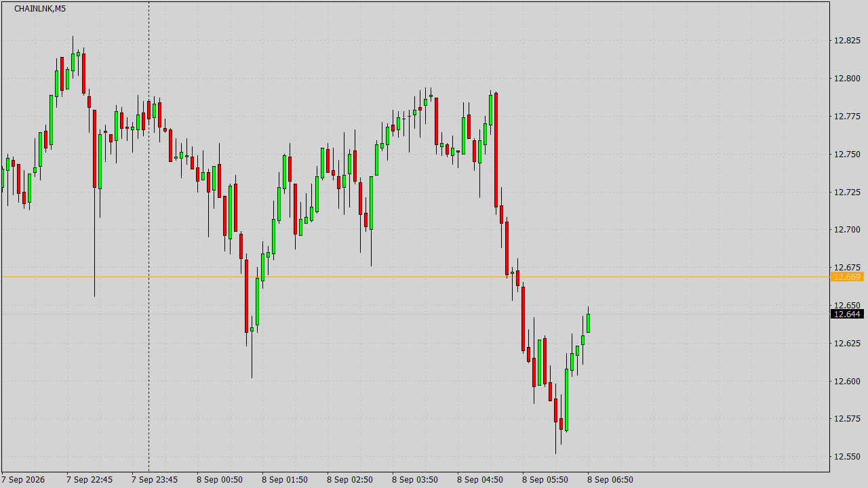Click the 7 Sep 23:45 time label

tap(155, 480)
